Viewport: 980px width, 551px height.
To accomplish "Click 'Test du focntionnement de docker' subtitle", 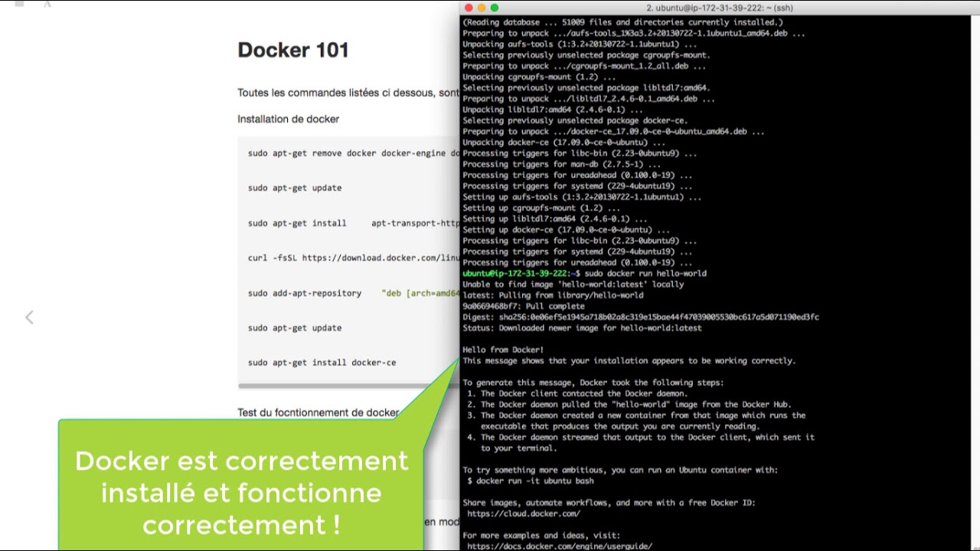I will click(x=318, y=412).
